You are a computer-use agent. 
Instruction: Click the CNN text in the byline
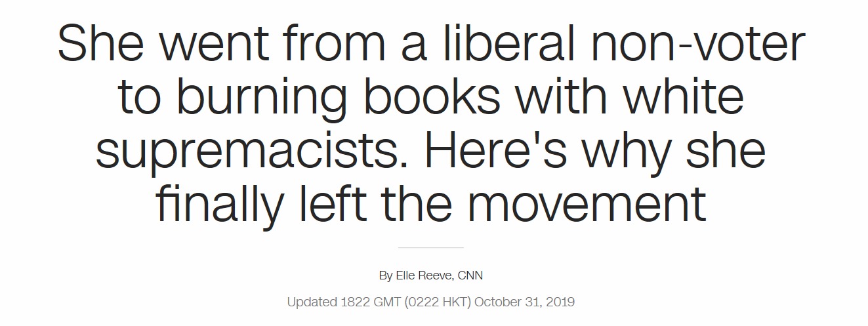(470, 275)
